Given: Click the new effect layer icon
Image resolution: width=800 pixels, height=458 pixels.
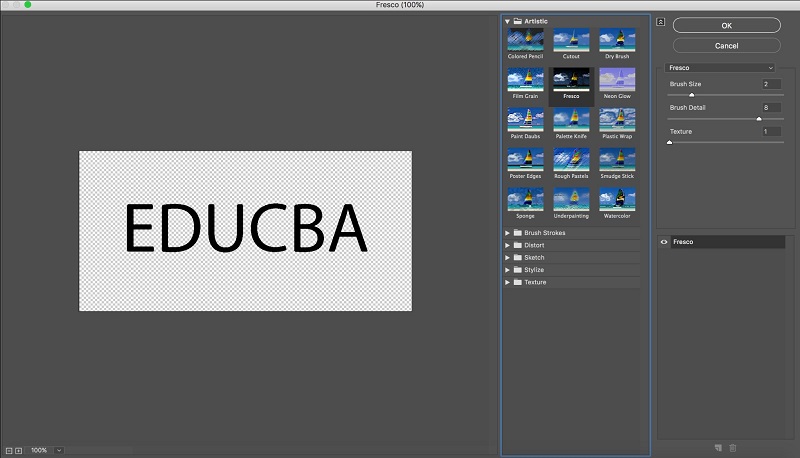Looking at the screenshot, I should click(718, 448).
